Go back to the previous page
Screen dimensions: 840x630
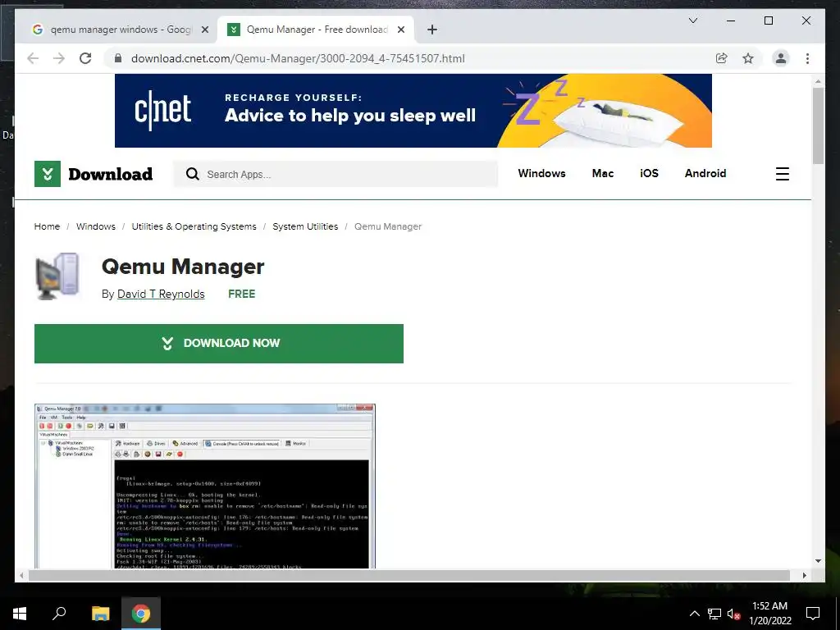33,58
